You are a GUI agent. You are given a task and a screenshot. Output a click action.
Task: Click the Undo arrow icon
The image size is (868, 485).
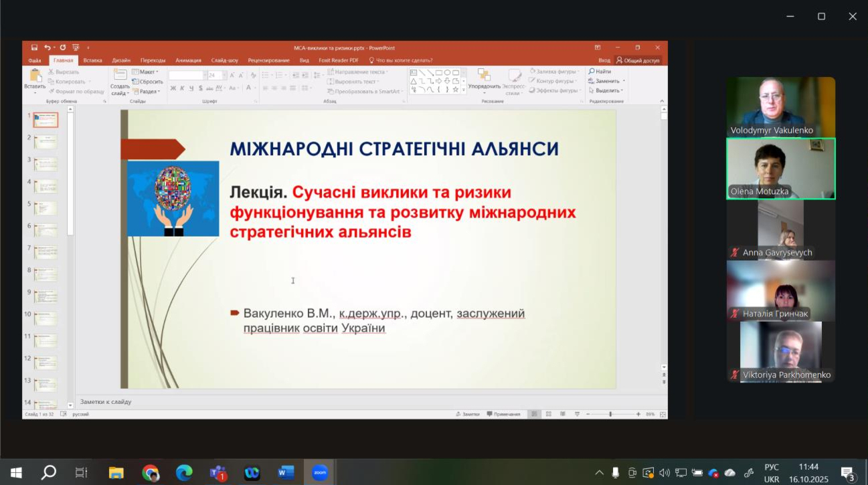(47, 47)
